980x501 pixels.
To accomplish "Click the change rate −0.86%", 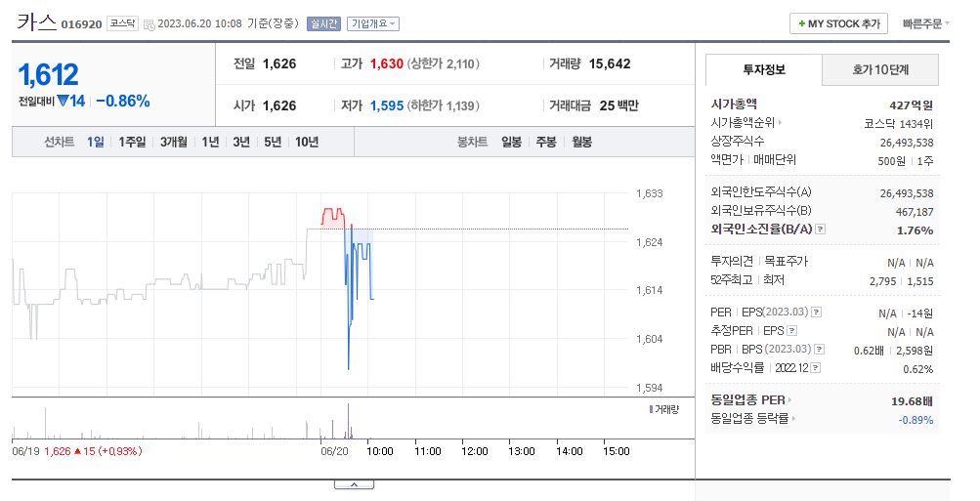I will pos(123,102).
